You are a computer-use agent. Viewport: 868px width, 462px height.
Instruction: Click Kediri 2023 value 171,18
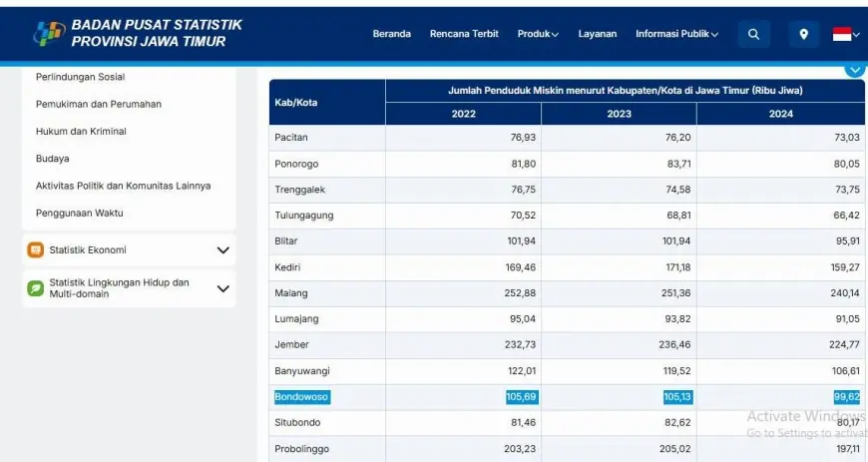[678, 267]
